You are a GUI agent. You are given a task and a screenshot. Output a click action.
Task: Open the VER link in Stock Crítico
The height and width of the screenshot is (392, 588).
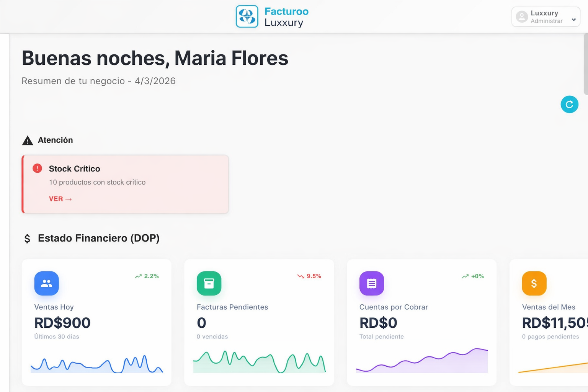pos(60,199)
